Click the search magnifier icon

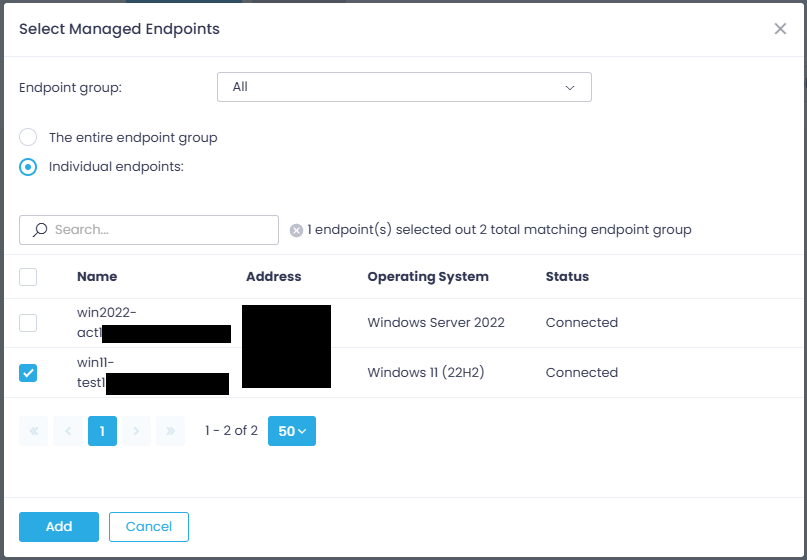[x=40, y=230]
